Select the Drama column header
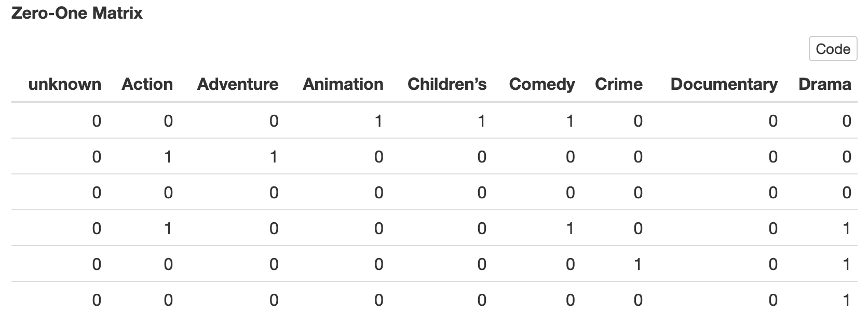This screenshot has width=868, height=325. 825,84
